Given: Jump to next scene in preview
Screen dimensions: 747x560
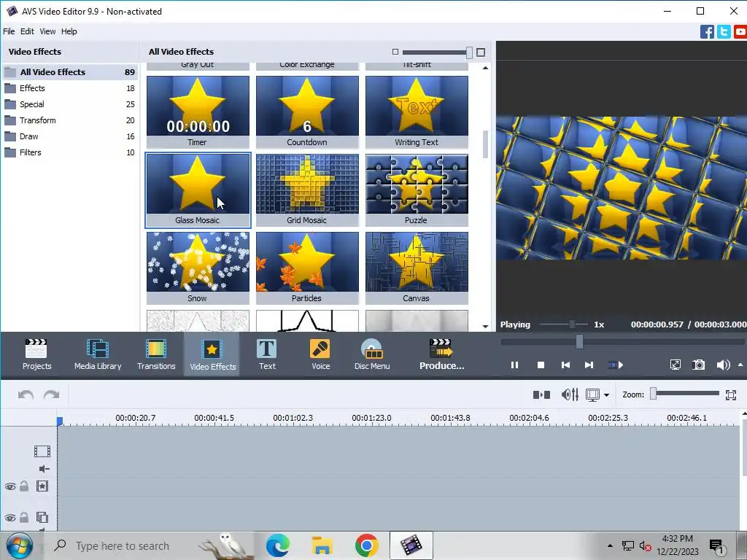Looking at the screenshot, I should 616,365.
